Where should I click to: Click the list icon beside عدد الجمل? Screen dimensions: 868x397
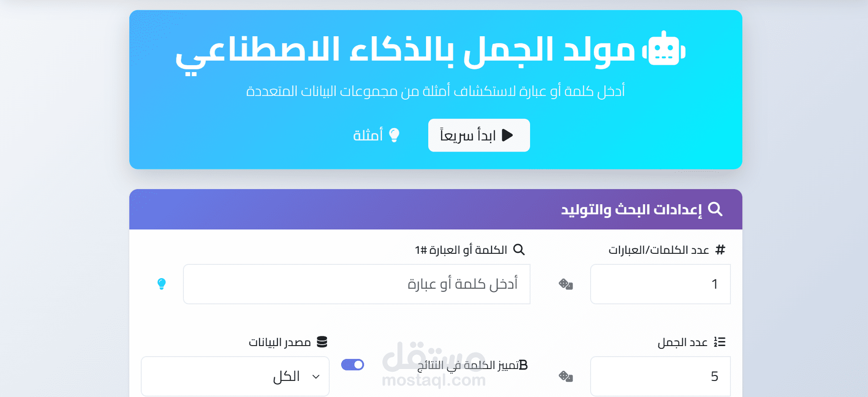click(x=719, y=342)
